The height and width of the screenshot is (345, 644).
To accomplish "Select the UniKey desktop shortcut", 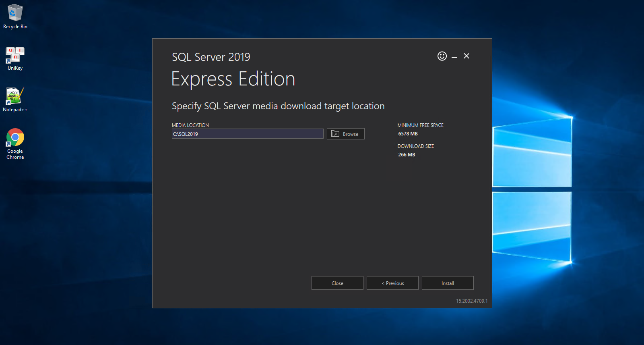I will (15, 58).
